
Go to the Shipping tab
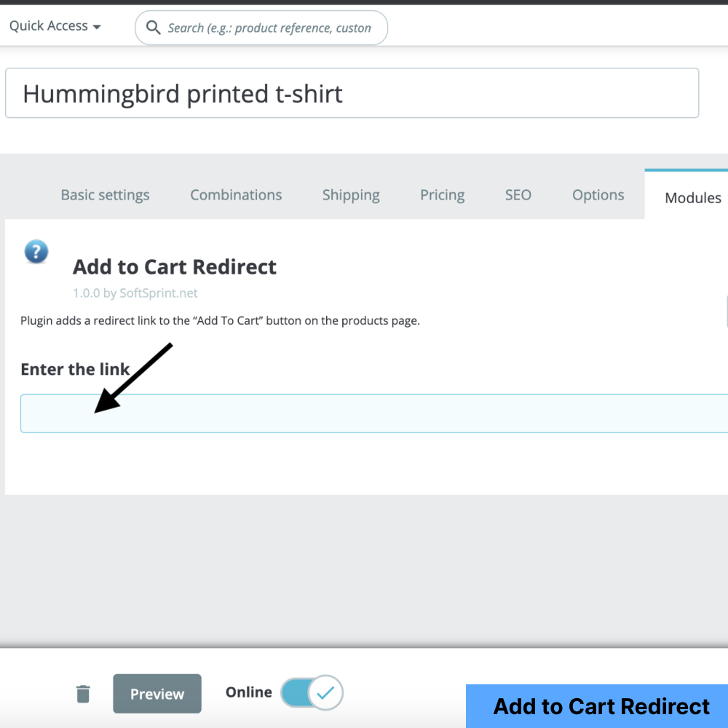[x=351, y=194]
